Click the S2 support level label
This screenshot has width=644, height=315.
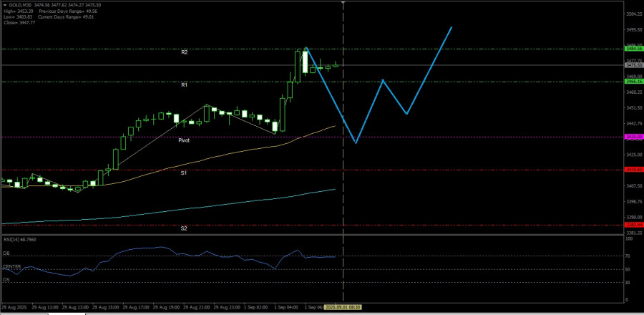coord(184,228)
